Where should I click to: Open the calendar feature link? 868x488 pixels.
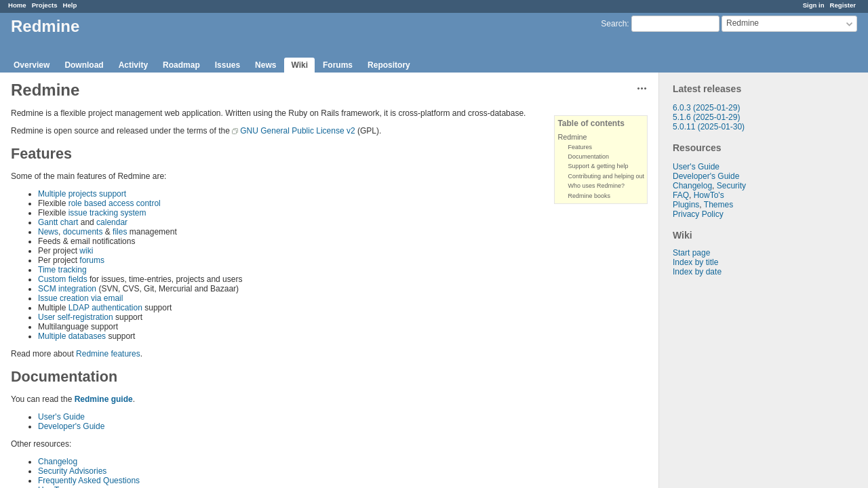pyautogui.click(x=112, y=222)
